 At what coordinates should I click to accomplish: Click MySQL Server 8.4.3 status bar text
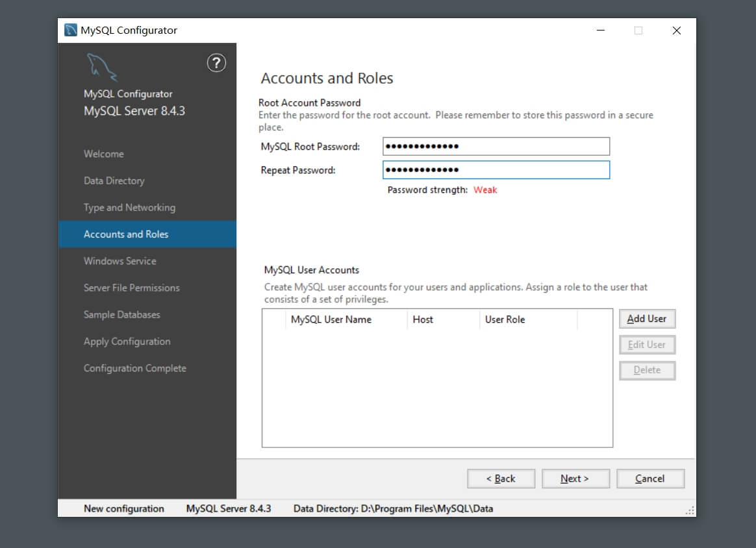[229, 508]
